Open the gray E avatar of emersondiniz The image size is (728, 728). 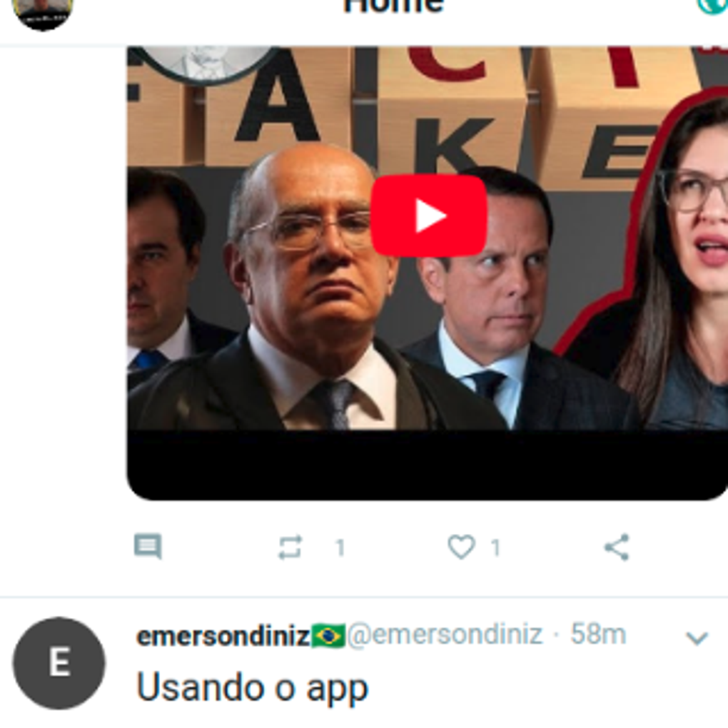point(59,662)
